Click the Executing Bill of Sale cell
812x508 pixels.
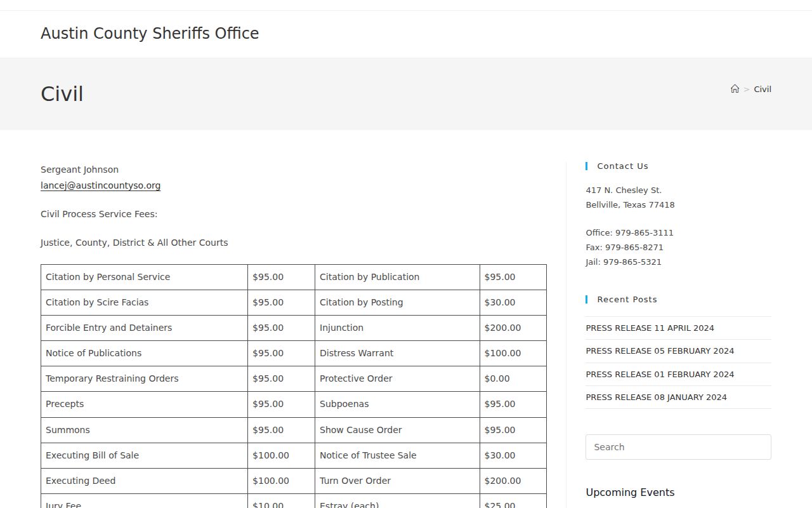[x=144, y=455]
